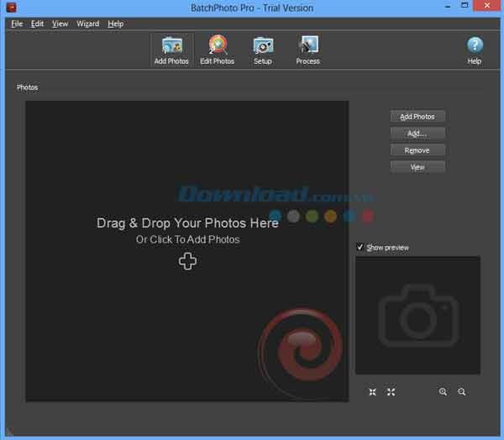Zoom in on the preview image

(x=443, y=392)
